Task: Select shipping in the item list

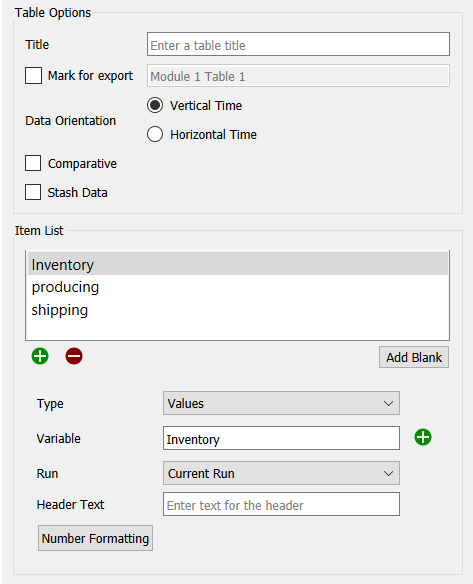Action: click(238, 310)
